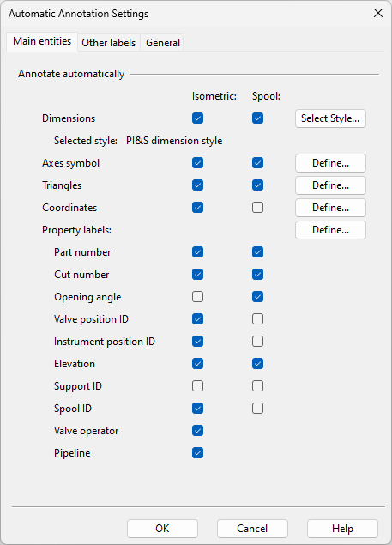The width and height of the screenshot is (392, 545).
Task: Check the Isometric Support ID checkbox
Action: coord(198,386)
